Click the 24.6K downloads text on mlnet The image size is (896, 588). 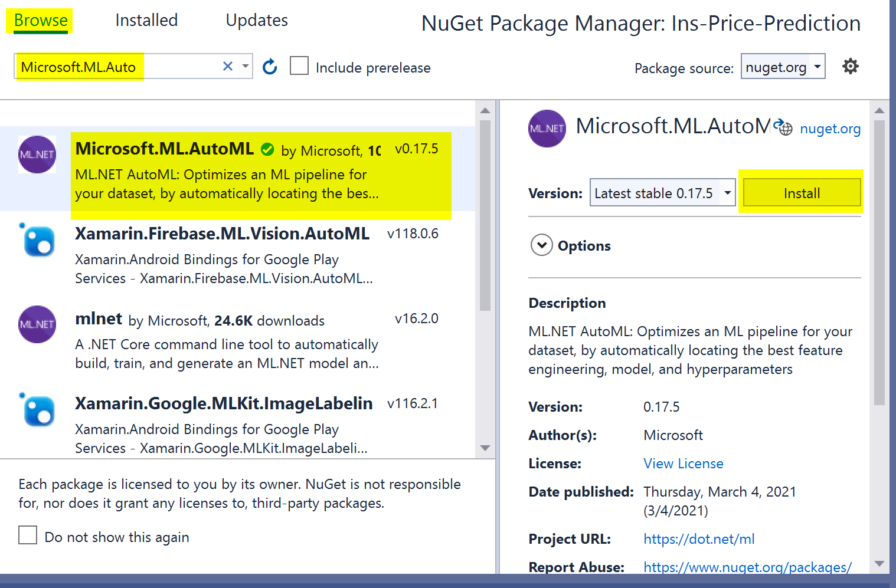coord(269,320)
